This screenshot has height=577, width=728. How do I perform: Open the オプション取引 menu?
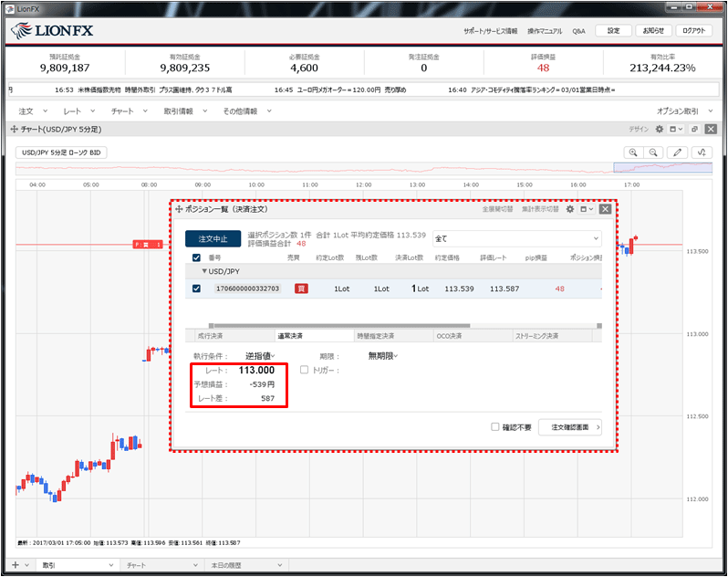click(684, 111)
